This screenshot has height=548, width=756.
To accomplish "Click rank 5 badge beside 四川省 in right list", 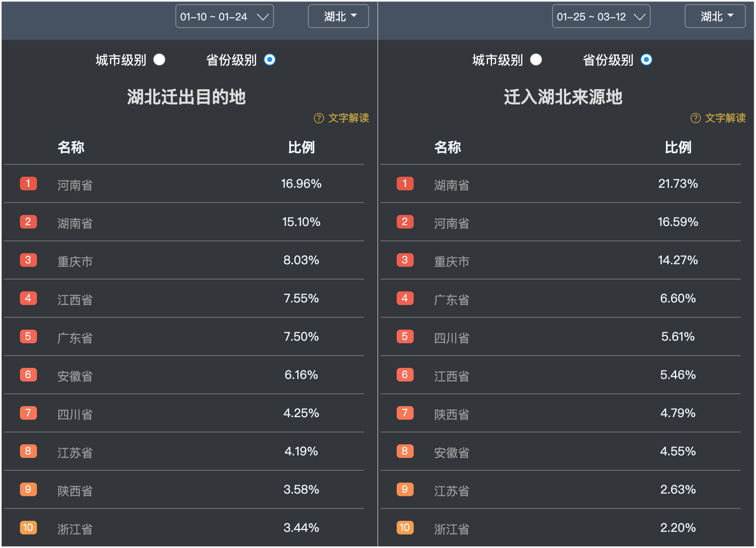I will coord(405,336).
